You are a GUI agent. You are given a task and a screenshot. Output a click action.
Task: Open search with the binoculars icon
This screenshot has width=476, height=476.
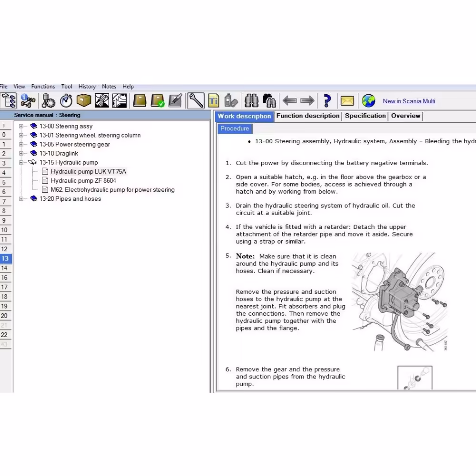[x=252, y=101]
